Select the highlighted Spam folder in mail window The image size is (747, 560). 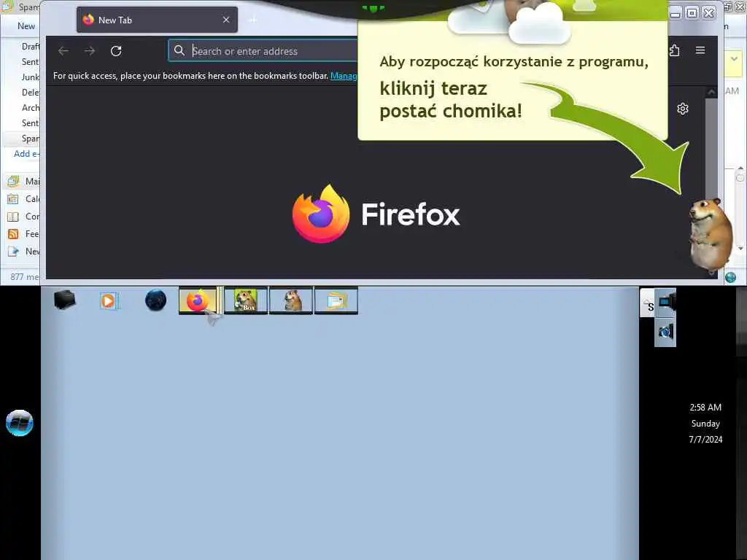click(x=23, y=139)
